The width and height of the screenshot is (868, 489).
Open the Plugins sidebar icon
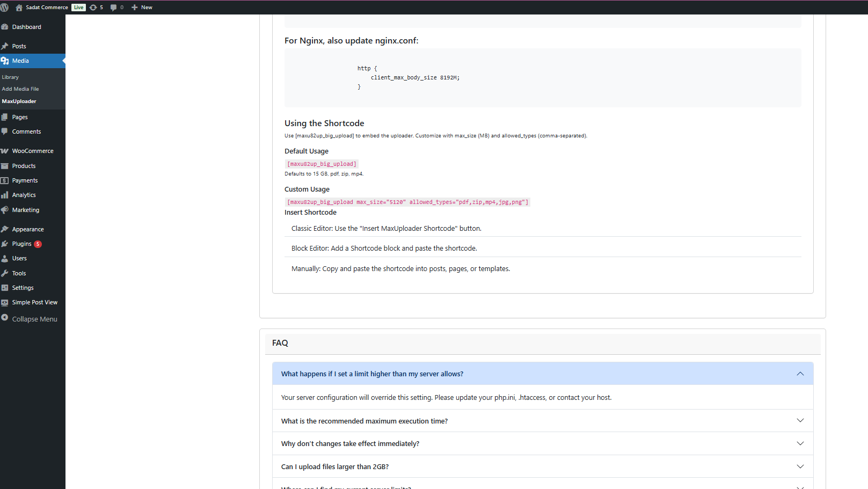point(5,244)
